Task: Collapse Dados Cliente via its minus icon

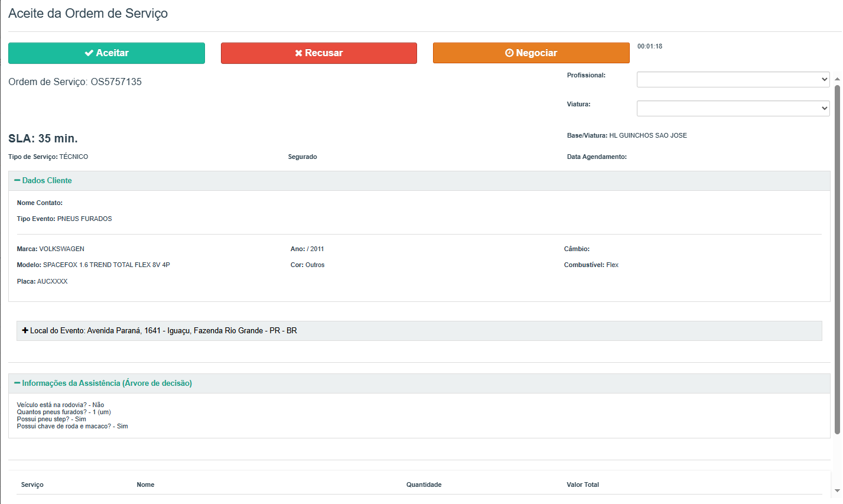Action: click(x=17, y=181)
